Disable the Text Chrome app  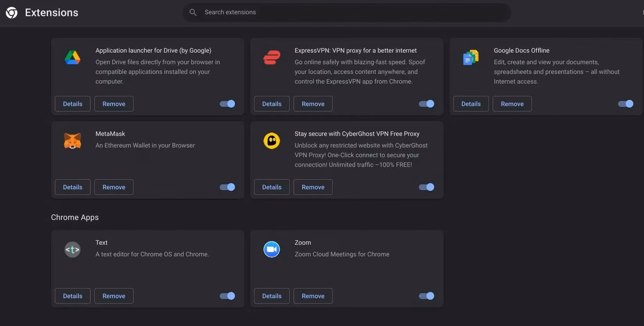227,296
